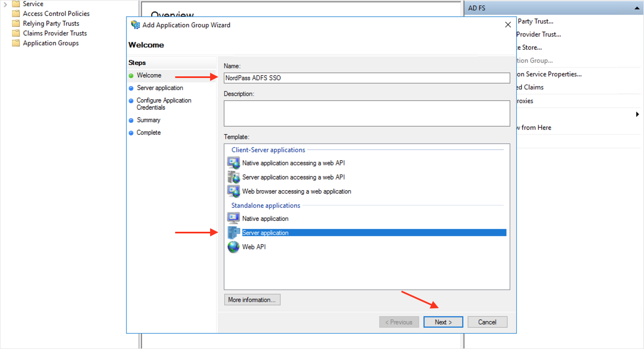Viewport: 644px width, 349px height.
Task: Click the standalone Native application icon
Action: [x=234, y=219]
